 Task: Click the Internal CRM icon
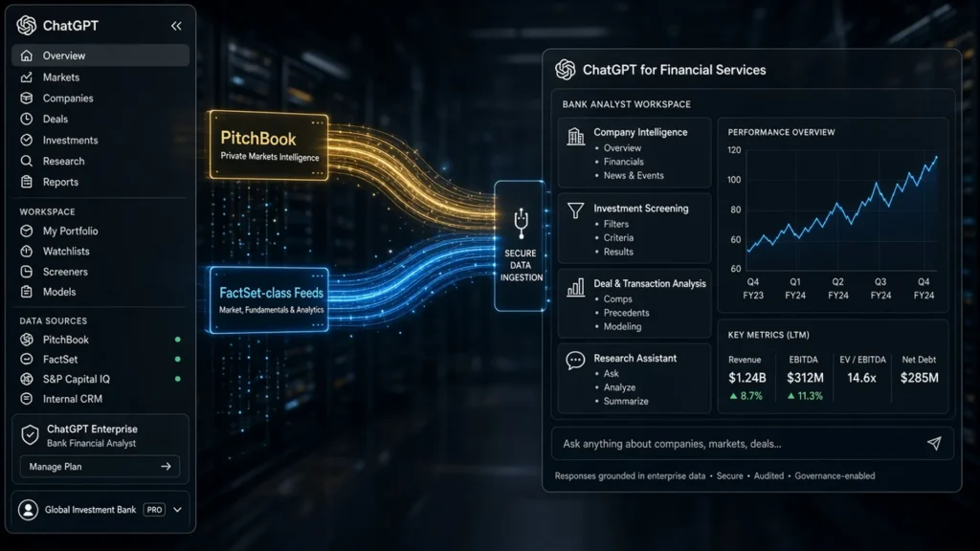click(26, 399)
